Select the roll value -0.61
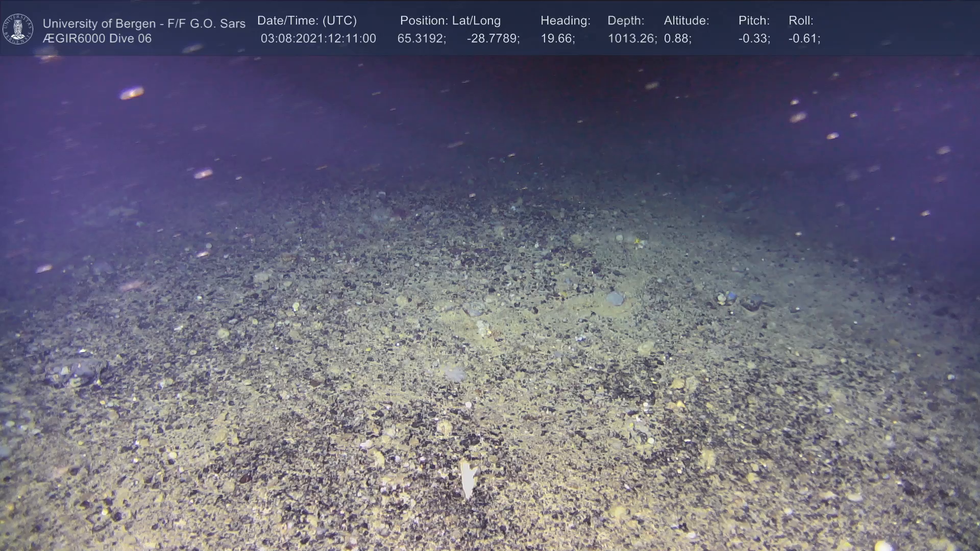980x551 pixels. coord(804,39)
